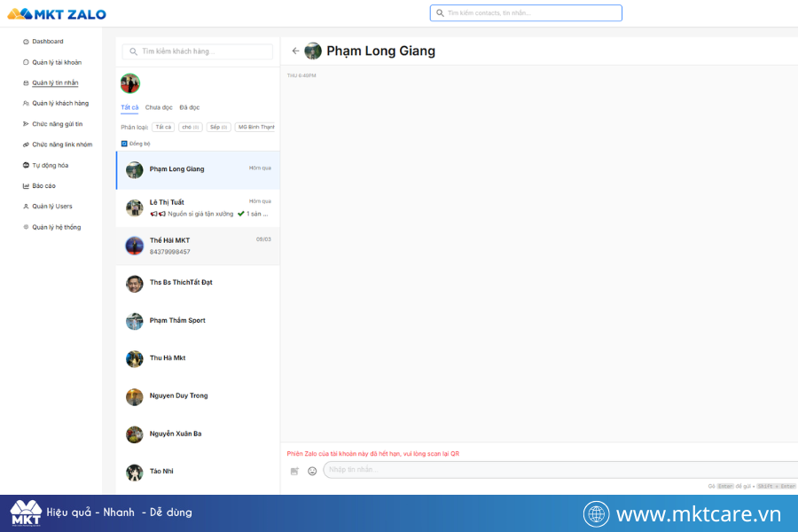The height and width of the screenshot is (532, 798).
Task: Click Ths Bs ThíchTất Đạt avatar
Action: tap(135, 284)
